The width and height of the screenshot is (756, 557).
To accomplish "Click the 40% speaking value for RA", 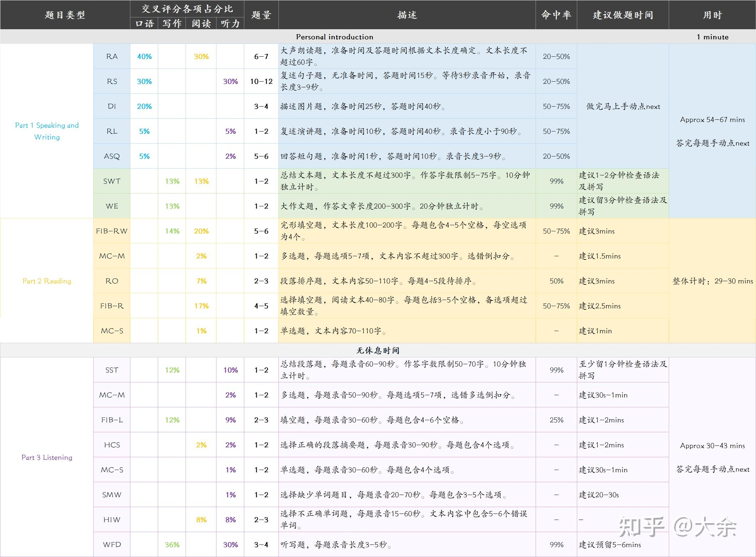I will tap(144, 56).
